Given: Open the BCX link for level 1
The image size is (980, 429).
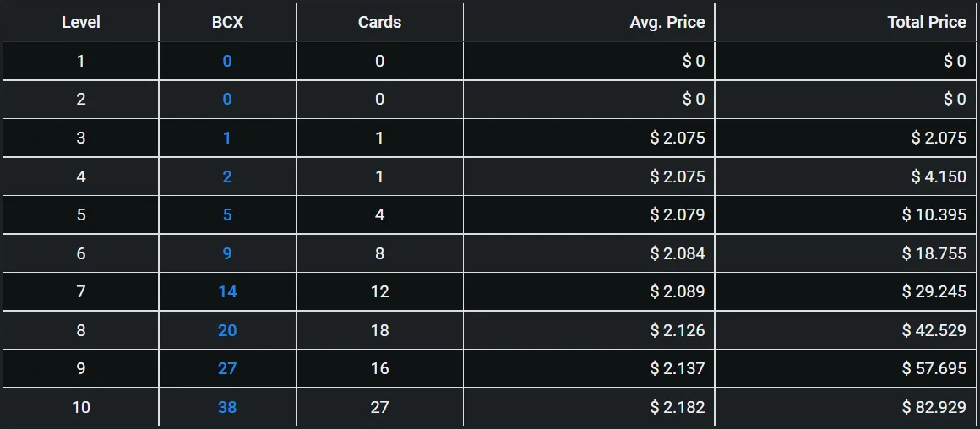Looking at the screenshot, I should [x=227, y=61].
